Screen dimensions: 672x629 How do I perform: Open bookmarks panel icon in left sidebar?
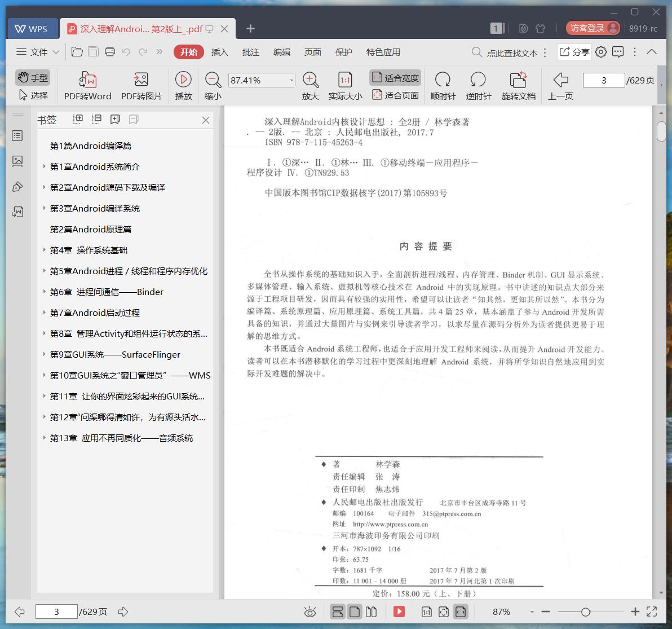click(x=17, y=136)
